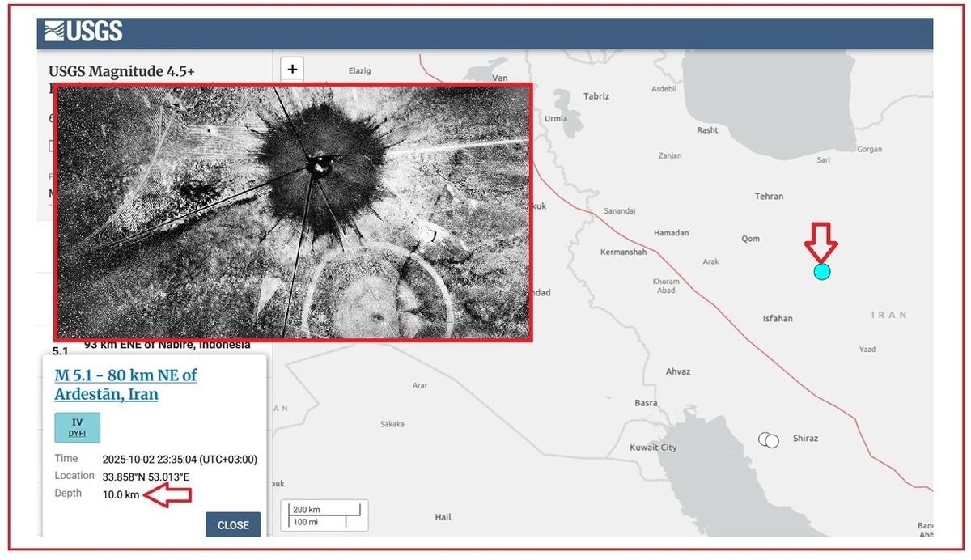Click the earthquake location coordinates text
Screen dimensions: 971x560
146,477
